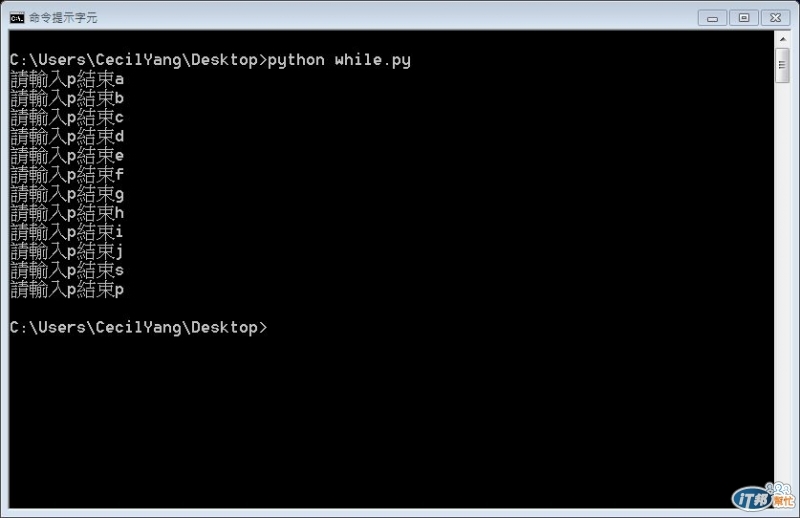Click the output line ending with 'a'
Screen dimensions: 800x518
click(67, 79)
